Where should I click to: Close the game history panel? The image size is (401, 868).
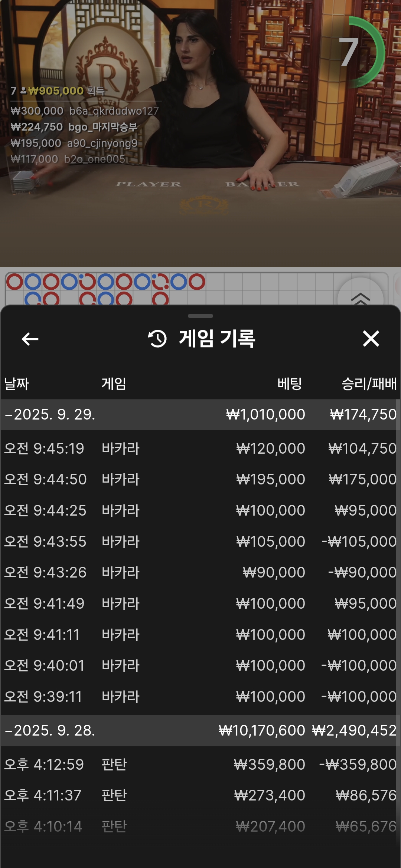pyautogui.click(x=371, y=339)
